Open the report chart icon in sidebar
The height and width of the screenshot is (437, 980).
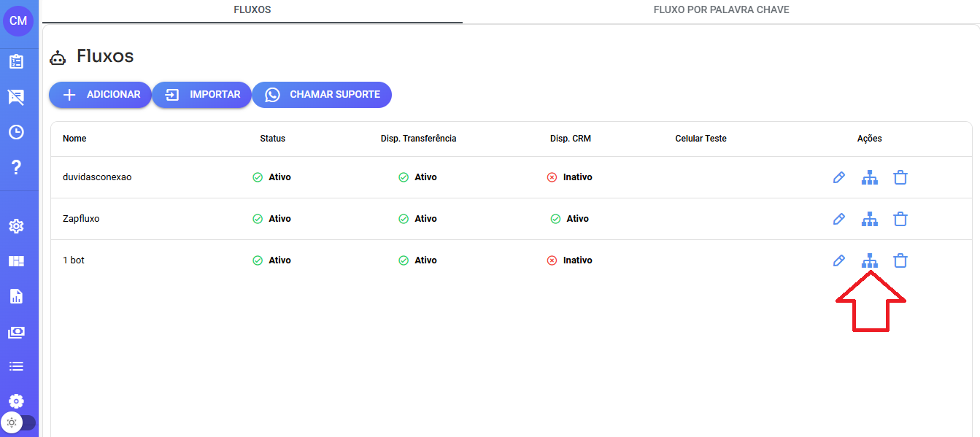16,296
